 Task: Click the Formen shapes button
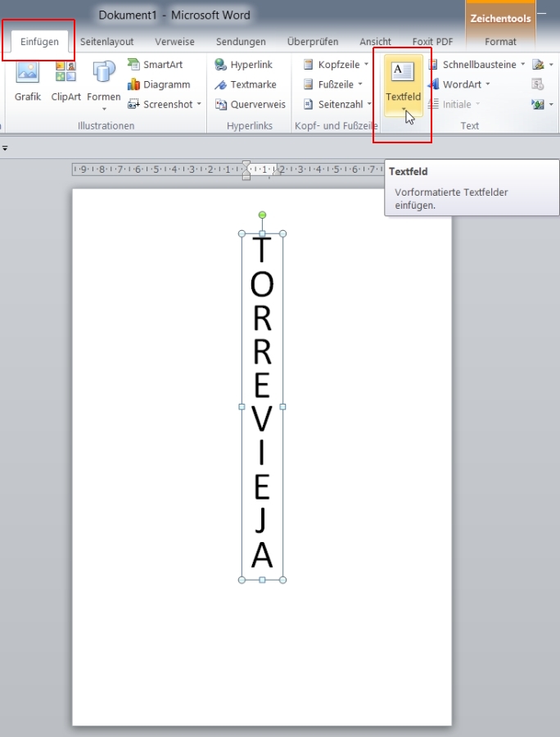click(104, 74)
